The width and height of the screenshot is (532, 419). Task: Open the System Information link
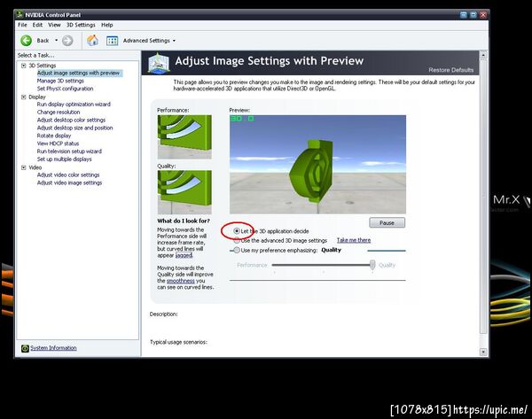coord(53,348)
